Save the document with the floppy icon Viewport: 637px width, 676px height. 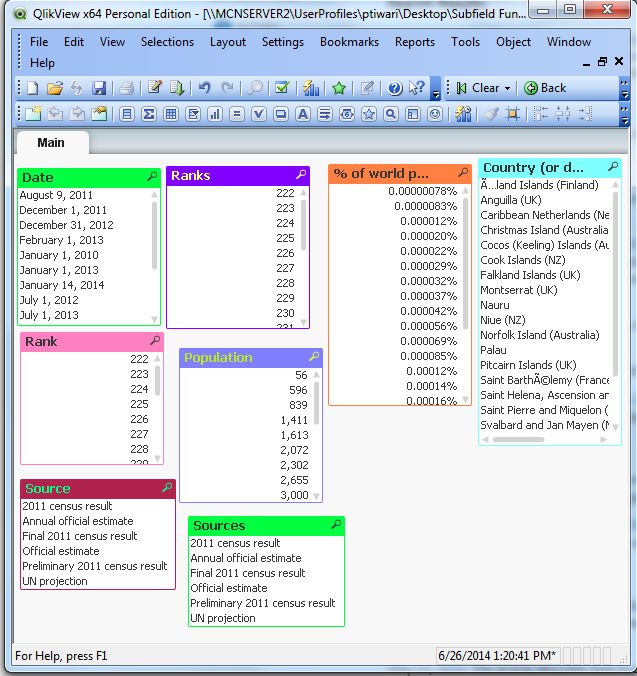point(99,88)
